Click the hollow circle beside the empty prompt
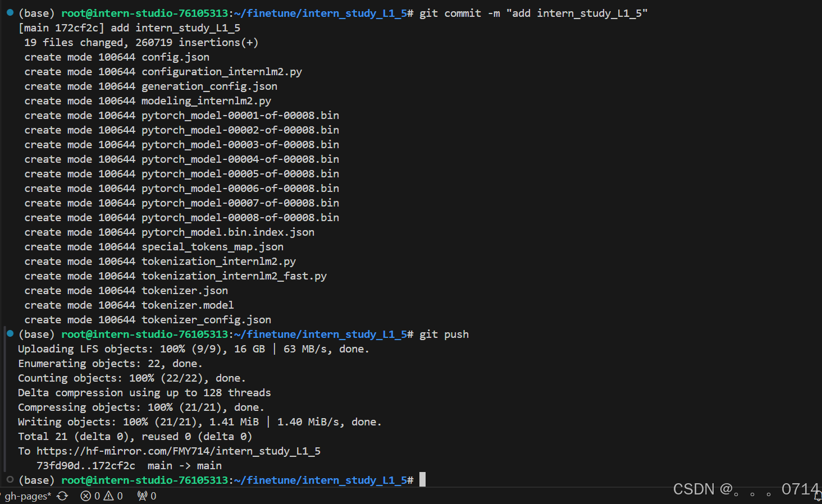Image resolution: width=822 pixels, height=504 pixels. 10,479
